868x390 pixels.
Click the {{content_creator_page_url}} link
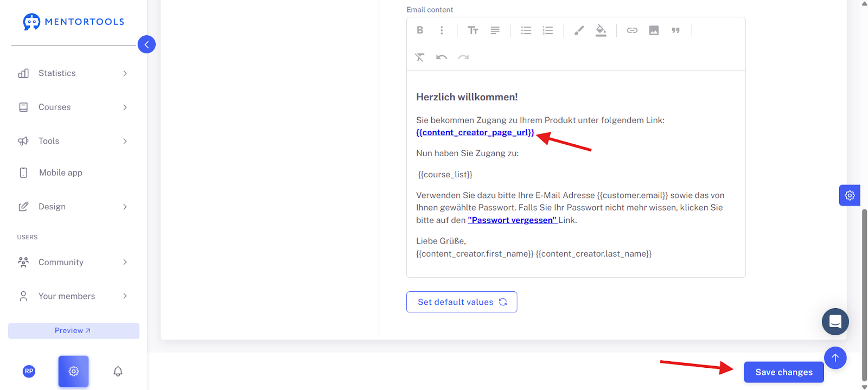point(475,132)
